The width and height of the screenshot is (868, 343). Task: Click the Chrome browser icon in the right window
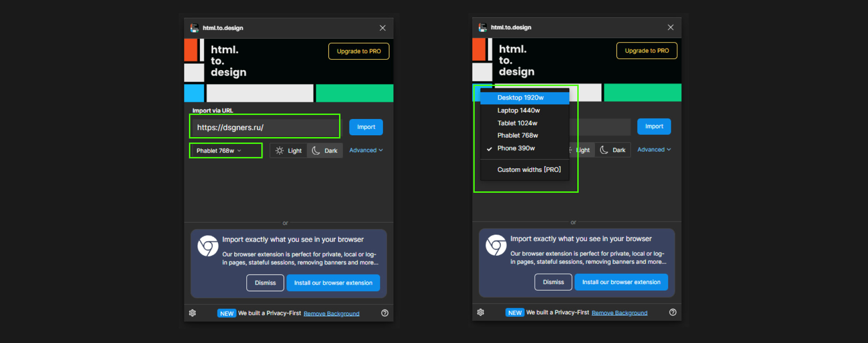[496, 245]
